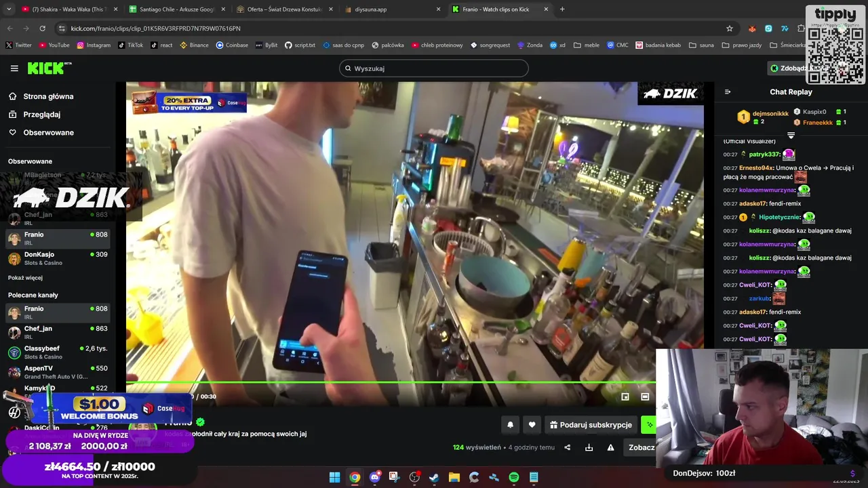Click Podaruj subskrypcje button
The height and width of the screenshot is (488, 868).
[591, 425]
